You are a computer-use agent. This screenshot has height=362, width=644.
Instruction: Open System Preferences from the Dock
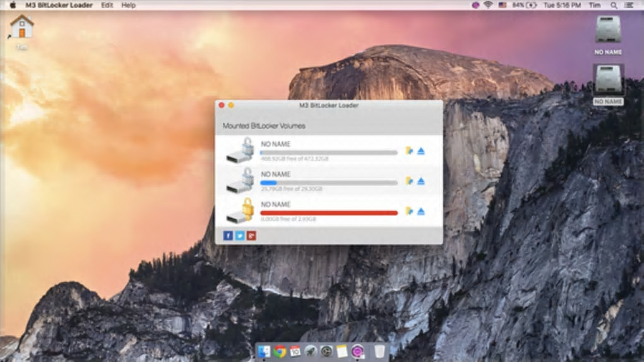[x=326, y=352]
